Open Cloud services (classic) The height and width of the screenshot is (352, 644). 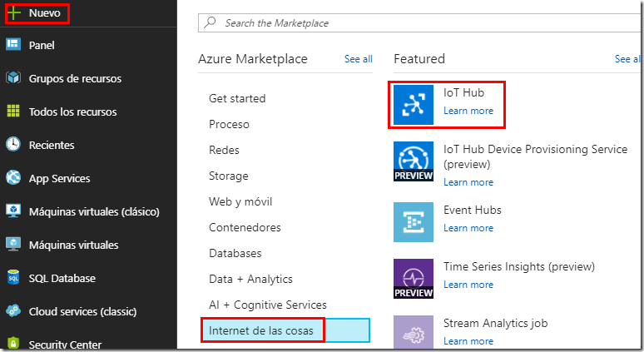82,312
